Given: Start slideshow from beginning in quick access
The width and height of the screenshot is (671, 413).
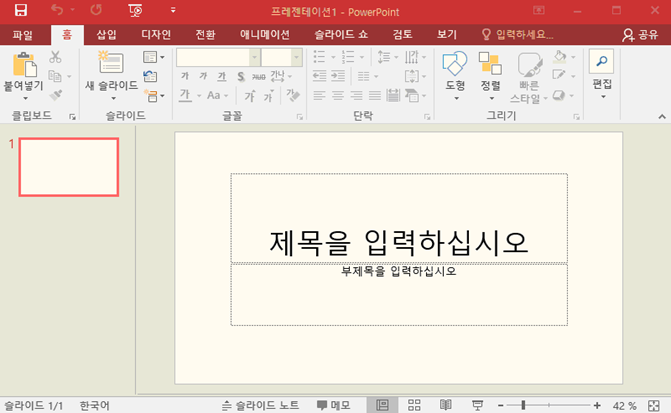Looking at the screenshot, I should [x=135, y=10].
